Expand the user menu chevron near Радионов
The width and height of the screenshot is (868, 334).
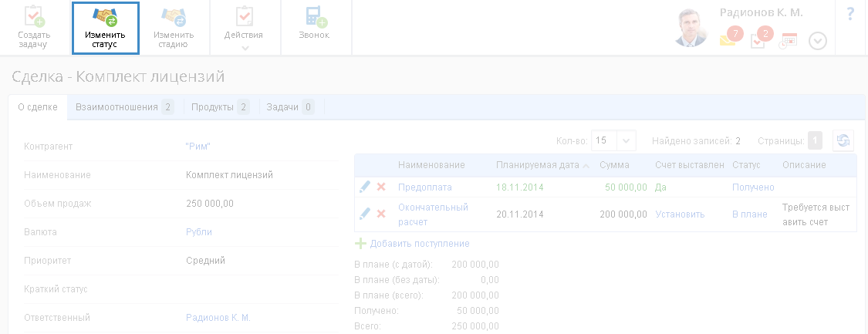tap(818, 42)
